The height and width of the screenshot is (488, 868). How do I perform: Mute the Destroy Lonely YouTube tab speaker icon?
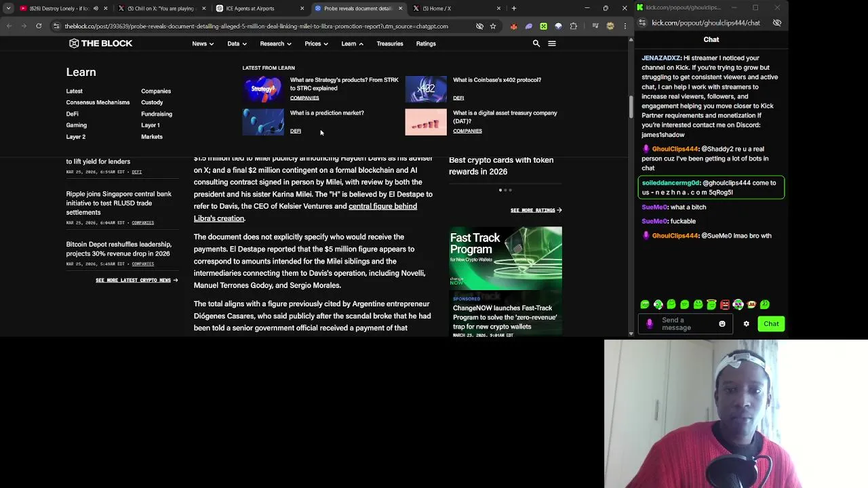96,8
